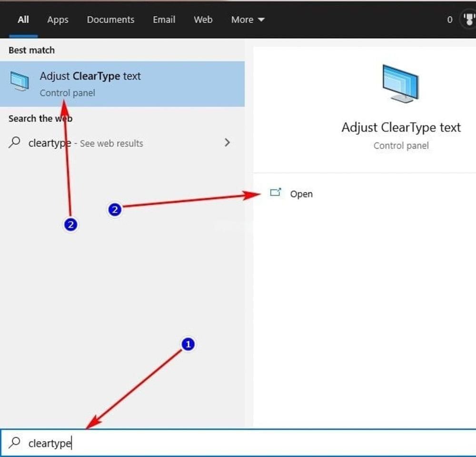Open the Email filter tab

pos(164,20)
